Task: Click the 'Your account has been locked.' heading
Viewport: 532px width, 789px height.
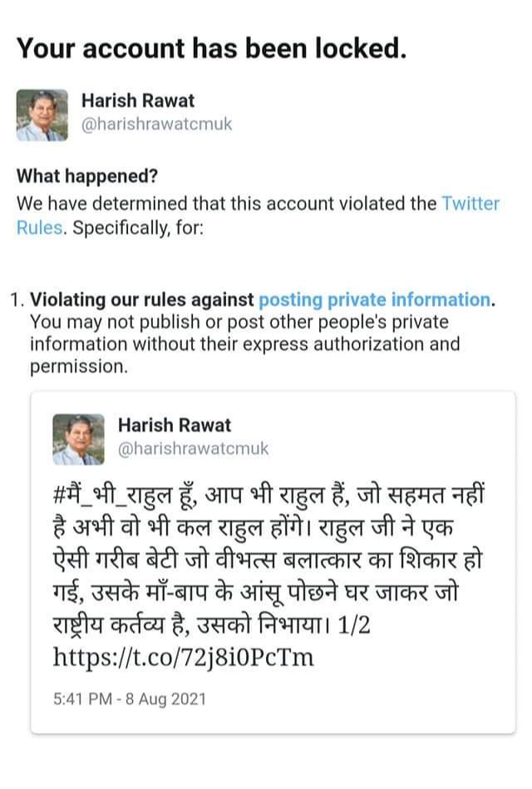Action: pos(211,49)
